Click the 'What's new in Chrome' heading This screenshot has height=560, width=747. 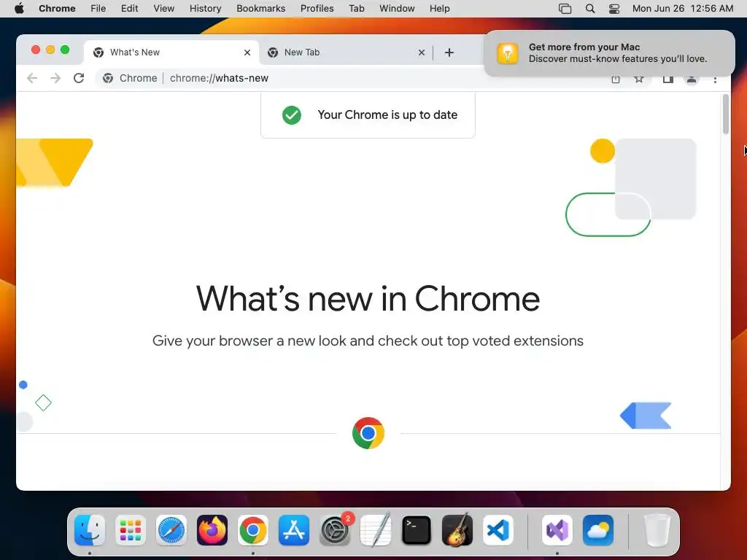[368, 298]
